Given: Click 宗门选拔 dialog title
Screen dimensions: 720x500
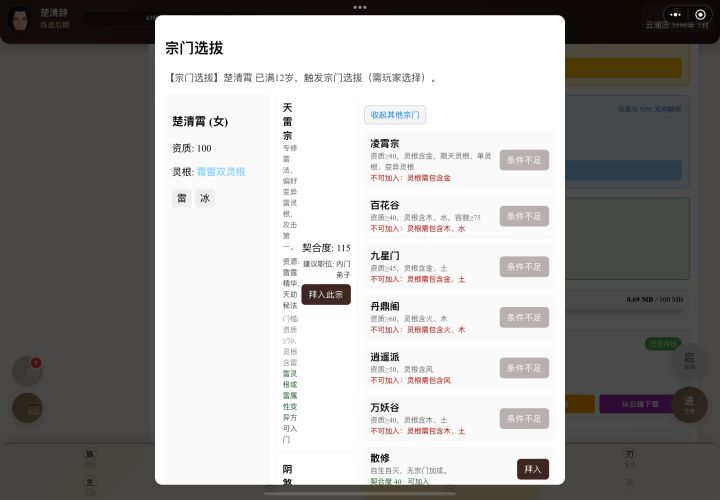Looking at the screenshot, I should 194,48.
